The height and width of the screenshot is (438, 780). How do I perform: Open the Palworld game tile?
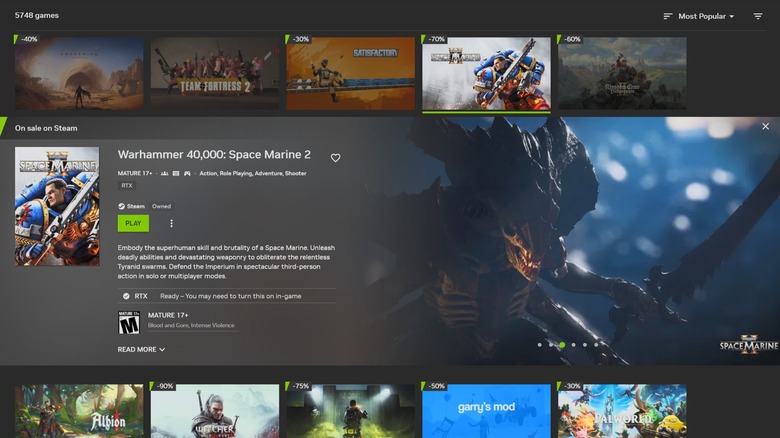click(x=622, y=411)
